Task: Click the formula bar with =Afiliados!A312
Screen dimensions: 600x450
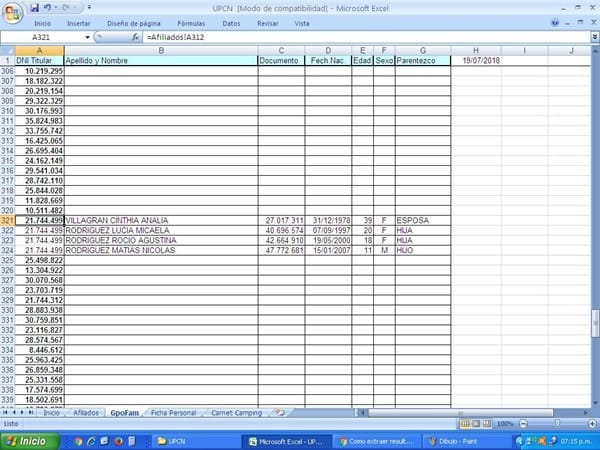Action: point(367,37)
